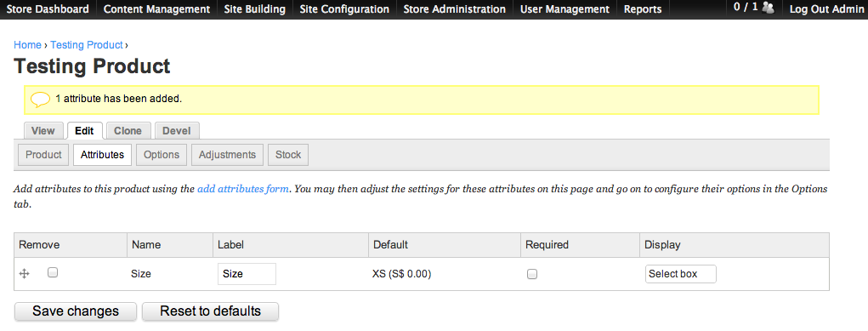The height and width of the screenshot is (331, 868).
Task: Select the Stock sub-tab
Action: [x=288, y=155]
